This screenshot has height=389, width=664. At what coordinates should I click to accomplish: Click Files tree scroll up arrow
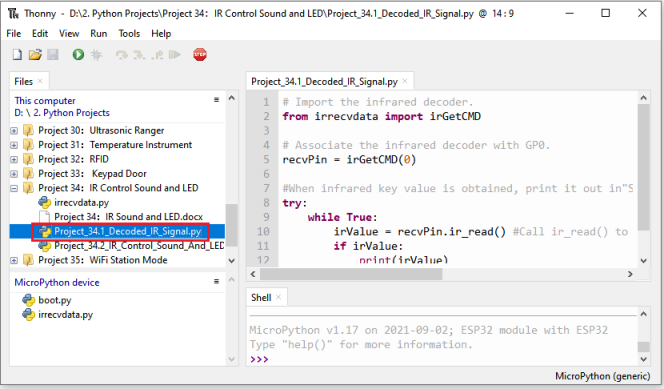coord(232,98)
